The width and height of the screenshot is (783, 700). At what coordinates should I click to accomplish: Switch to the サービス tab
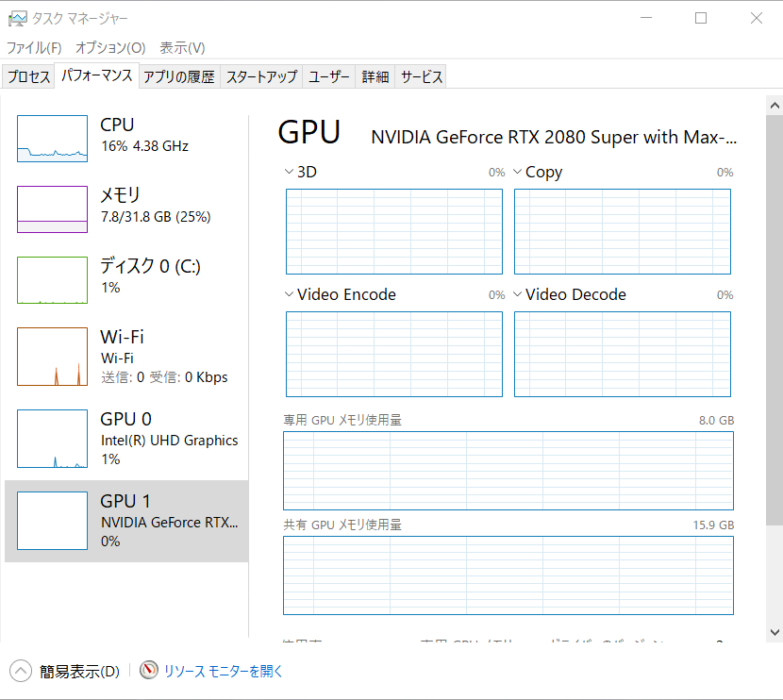point(422,77)
